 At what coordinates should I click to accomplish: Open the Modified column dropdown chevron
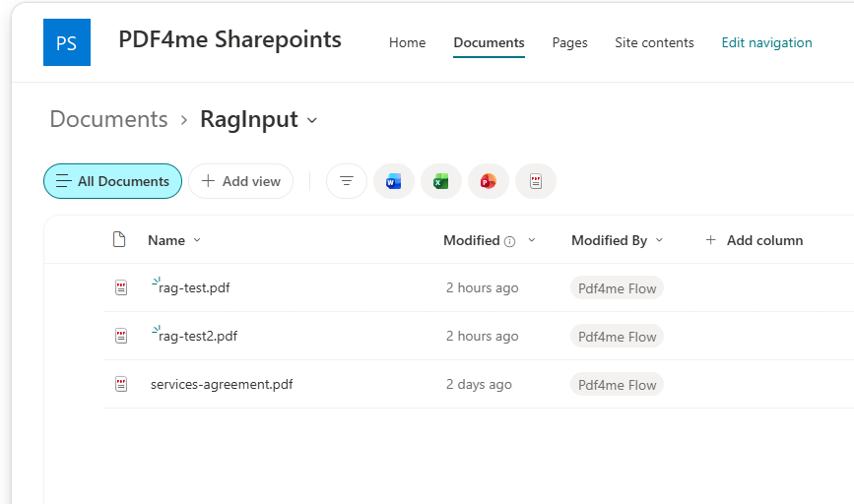pos(532,240)
